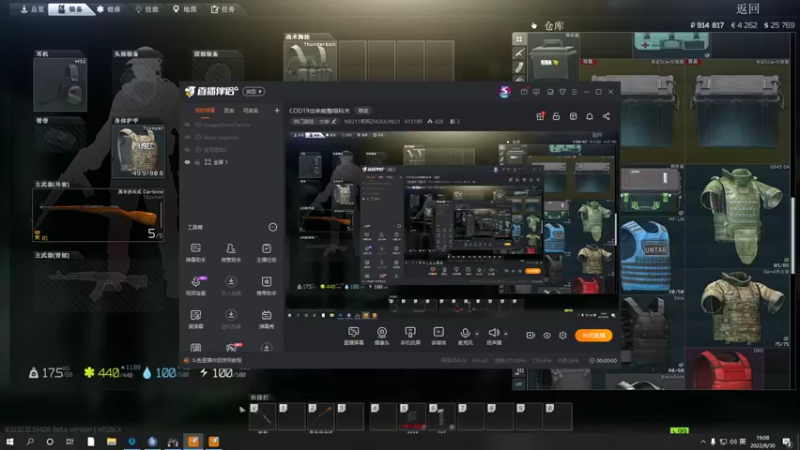
Task: Switch to second scene tab in streaming app
Action: coord(229,110)
